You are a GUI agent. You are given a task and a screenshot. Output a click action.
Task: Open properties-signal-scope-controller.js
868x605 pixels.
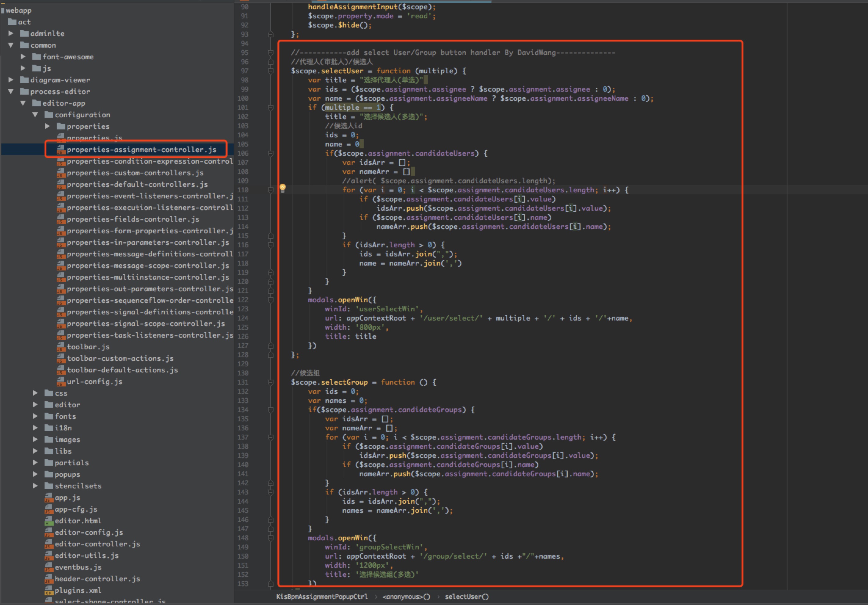(x=146, y=323)
